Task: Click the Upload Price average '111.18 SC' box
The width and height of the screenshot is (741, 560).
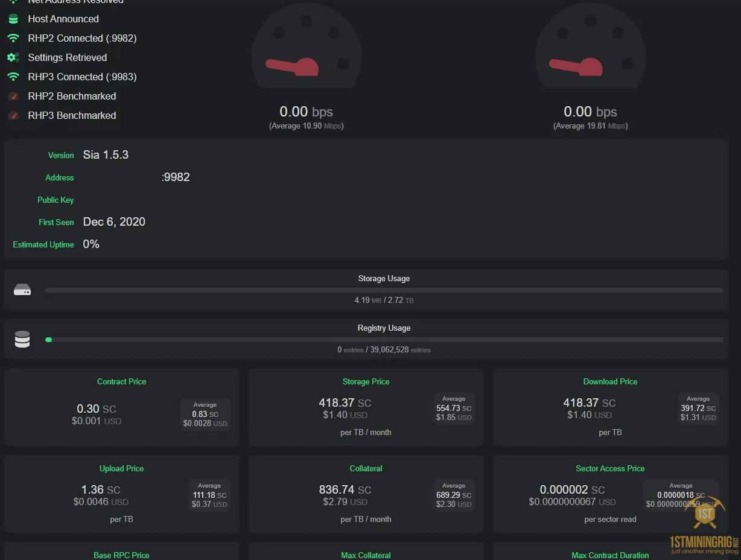Action: point(209,495)
